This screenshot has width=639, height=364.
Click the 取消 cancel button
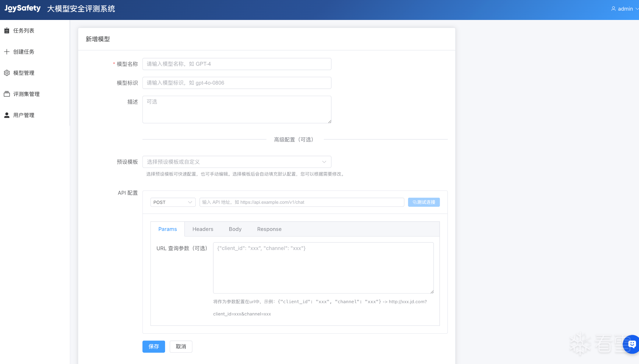[181, 346]
